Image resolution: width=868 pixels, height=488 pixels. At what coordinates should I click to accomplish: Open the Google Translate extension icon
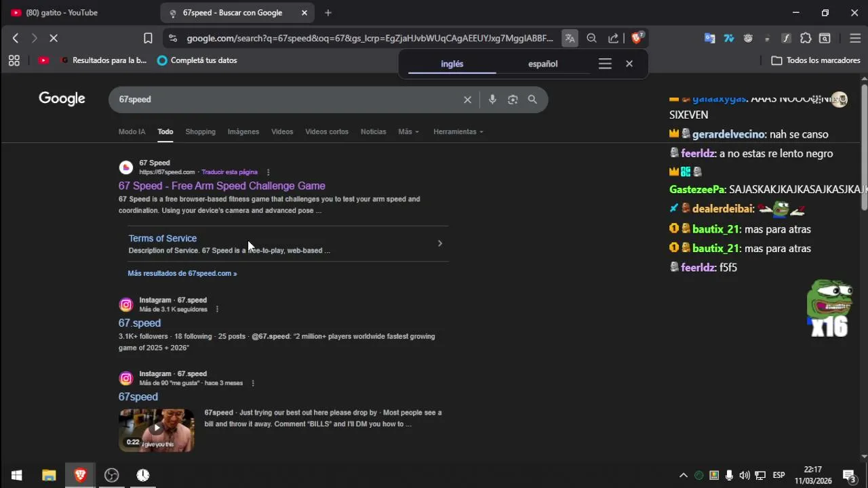click(709, 39)
